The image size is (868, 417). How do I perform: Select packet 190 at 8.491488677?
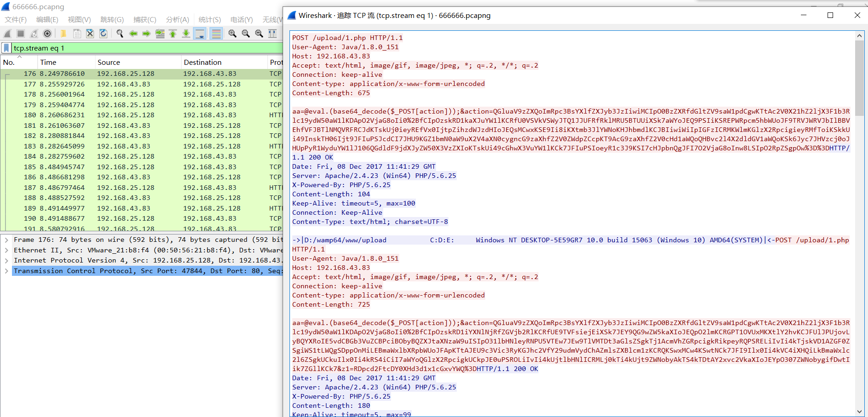[x=142, y=218]
